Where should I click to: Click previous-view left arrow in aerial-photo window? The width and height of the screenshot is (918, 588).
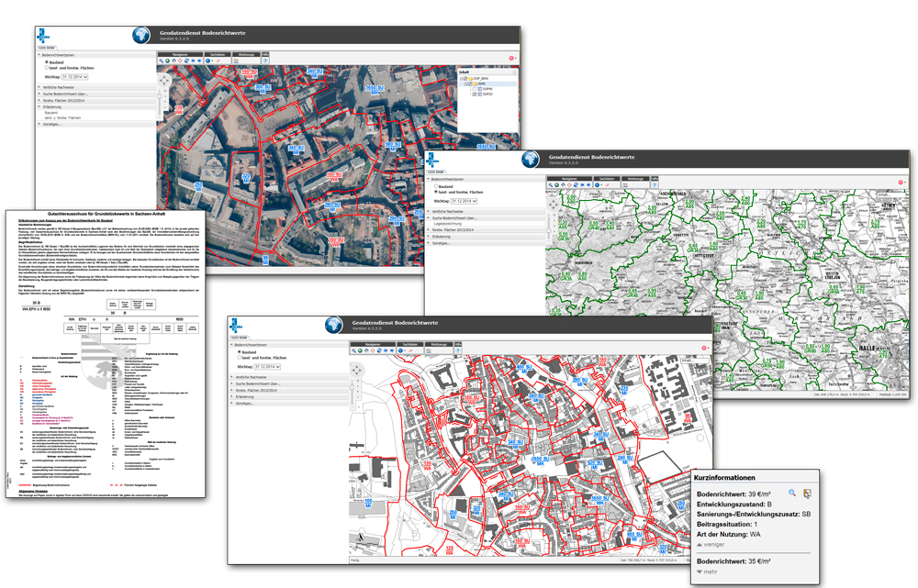193,61
